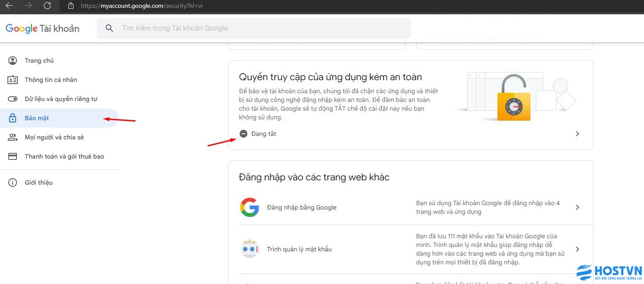
Task: Click the ID card icon for Thông tin cá nhân
Action: coord(13,80)
